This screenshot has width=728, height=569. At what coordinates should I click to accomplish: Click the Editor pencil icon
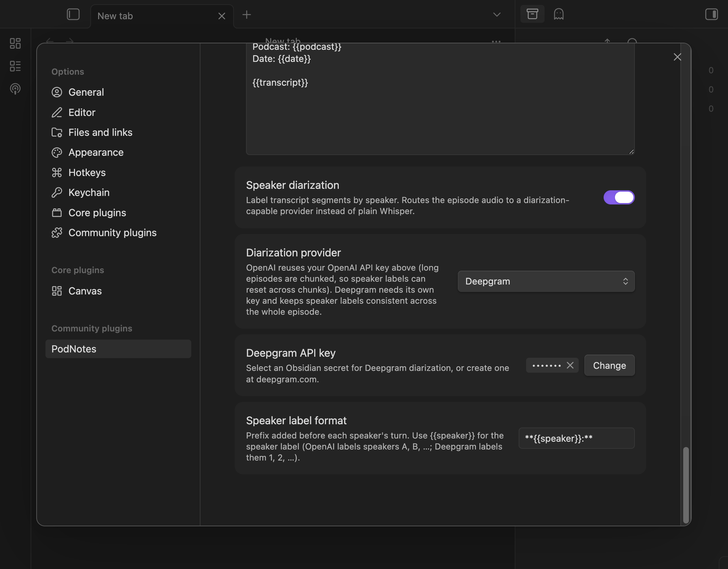click(57, 112)
